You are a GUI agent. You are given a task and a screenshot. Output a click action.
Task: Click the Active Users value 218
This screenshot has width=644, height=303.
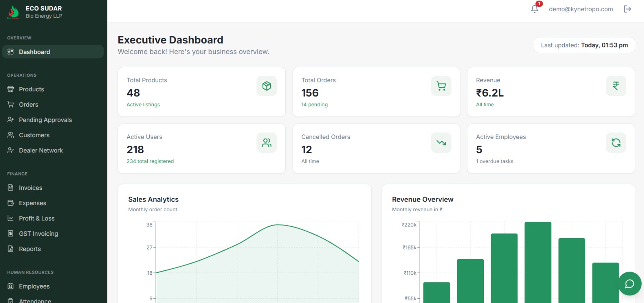click(x=135, y=150)
